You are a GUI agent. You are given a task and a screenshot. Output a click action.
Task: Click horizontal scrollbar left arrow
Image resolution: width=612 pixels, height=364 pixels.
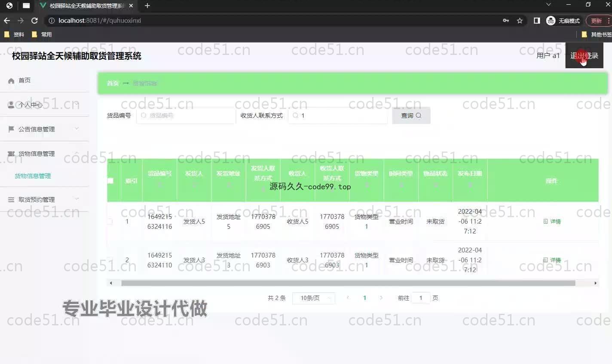click(x=111, y=283)
